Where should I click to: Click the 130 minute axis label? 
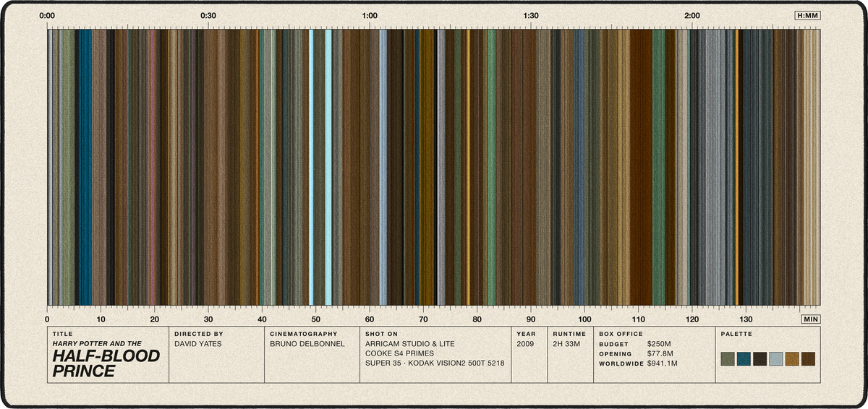click(746, 319)
